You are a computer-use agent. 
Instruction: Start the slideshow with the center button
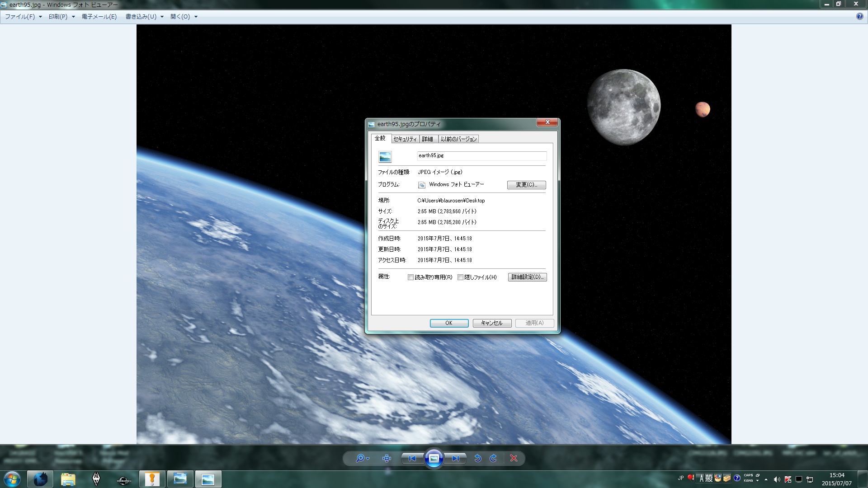pyautogui.click(x=434, y=458)
